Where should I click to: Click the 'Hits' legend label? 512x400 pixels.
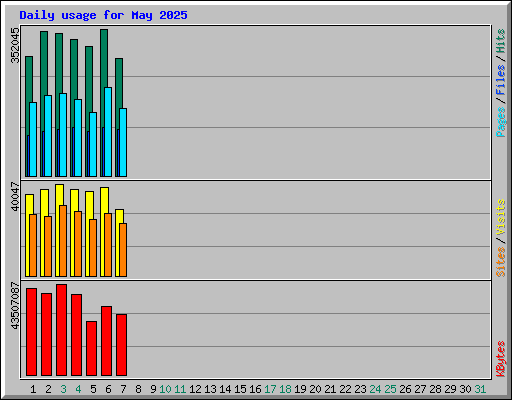point(501,41)
